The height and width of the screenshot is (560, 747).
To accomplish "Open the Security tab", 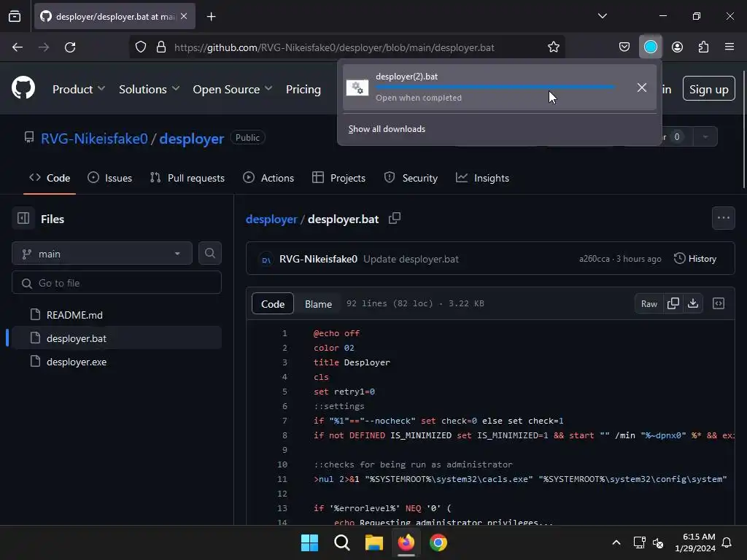I will tap(411, 178).
